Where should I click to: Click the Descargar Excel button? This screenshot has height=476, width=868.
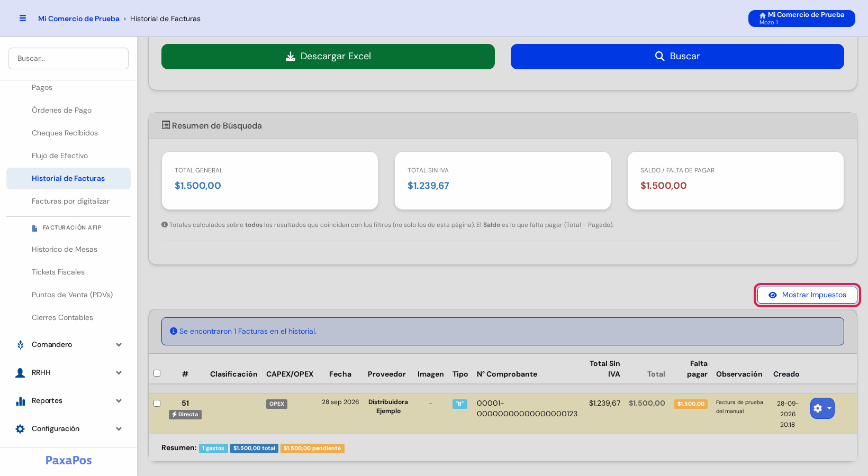tap(328, 57)
